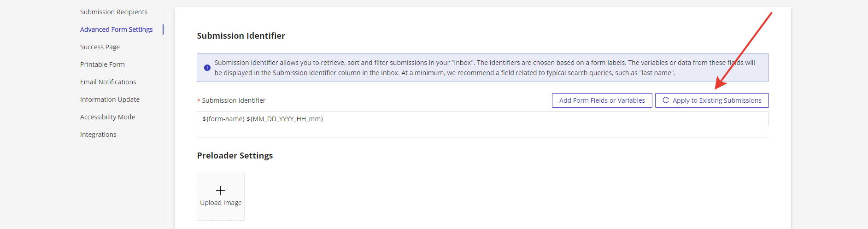The height and width of the screenshot is (229, 868).
Task: Switch to Email Notifications
Action: coord(108,82)
